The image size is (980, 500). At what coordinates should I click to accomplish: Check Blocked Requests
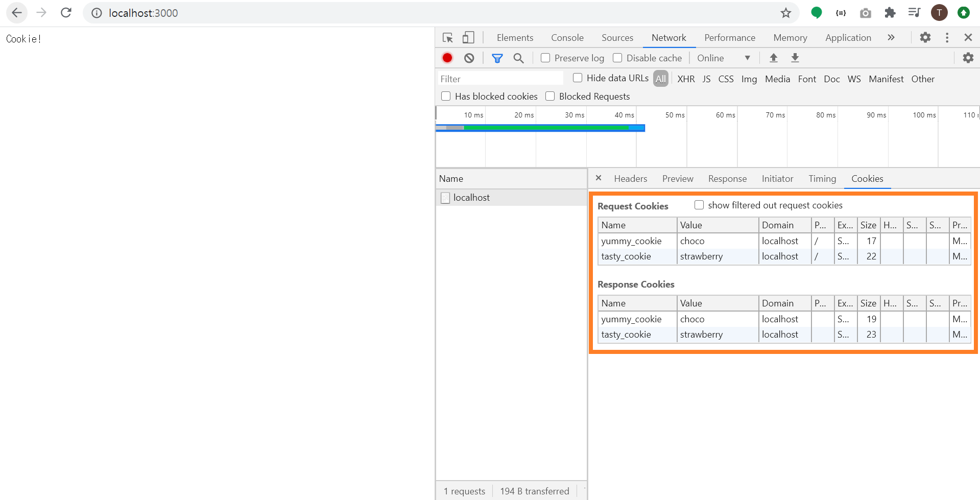point(550,96)
